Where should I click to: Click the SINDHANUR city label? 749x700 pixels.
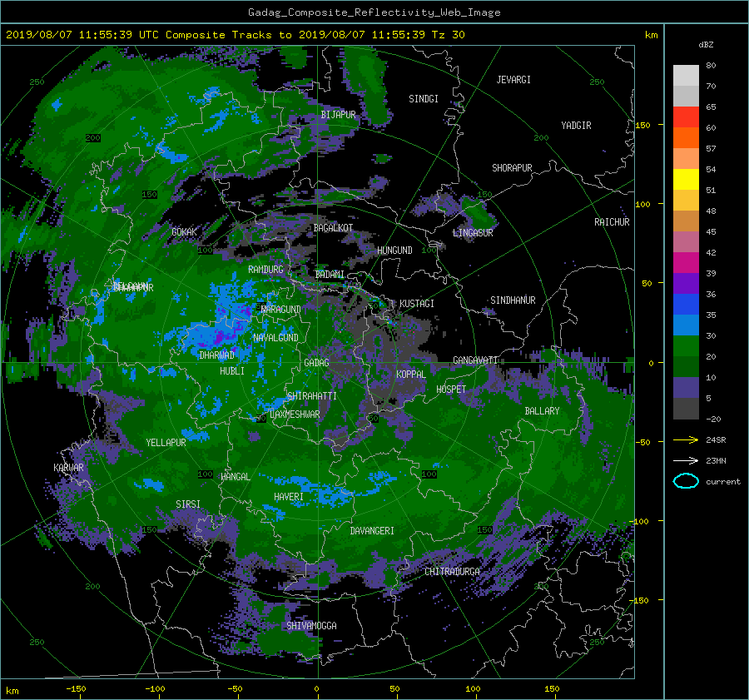(x=513, y=300)
